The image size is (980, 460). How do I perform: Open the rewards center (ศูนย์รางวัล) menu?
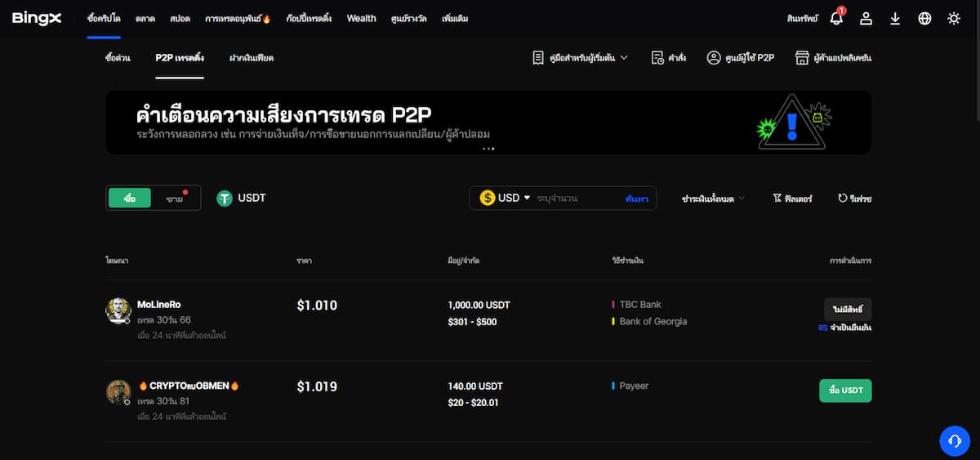click(x=408, y=18)
